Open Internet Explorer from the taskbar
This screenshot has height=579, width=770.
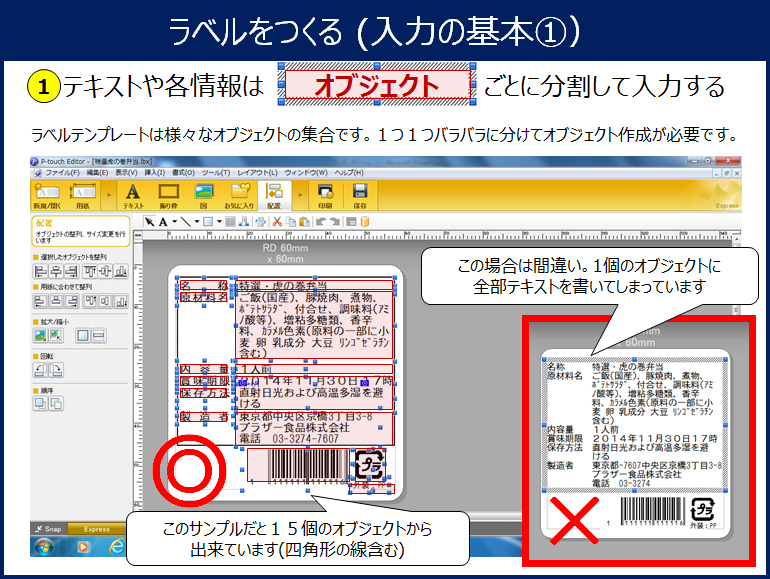[117, 546]
